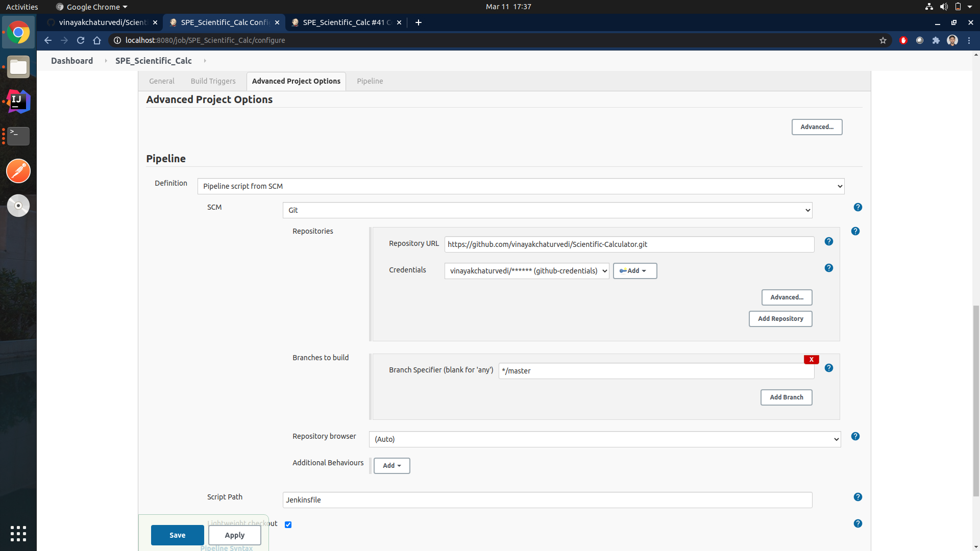Viewport: 980px width, 551px height.
Task: Open the Definition dropdown
Action: click(521, 186)
